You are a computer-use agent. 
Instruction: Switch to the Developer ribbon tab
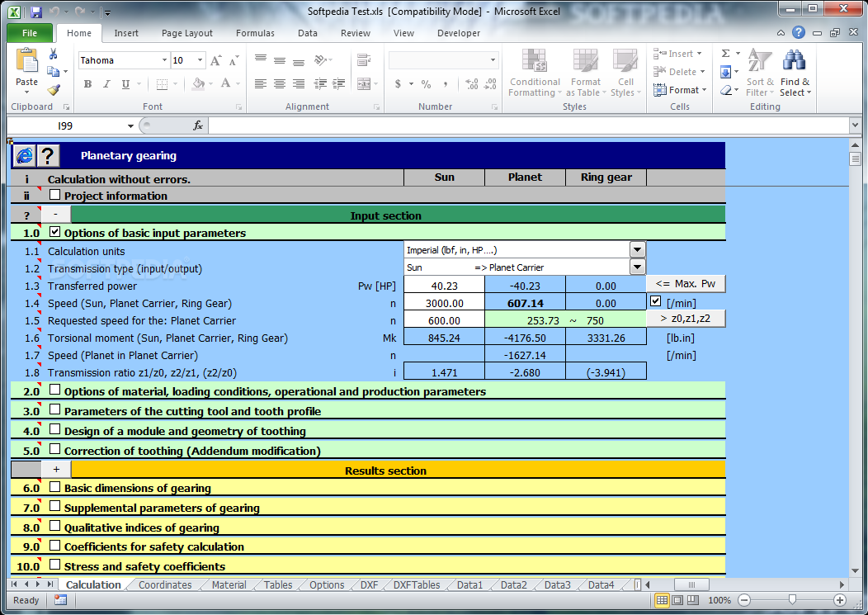(459, 33)
